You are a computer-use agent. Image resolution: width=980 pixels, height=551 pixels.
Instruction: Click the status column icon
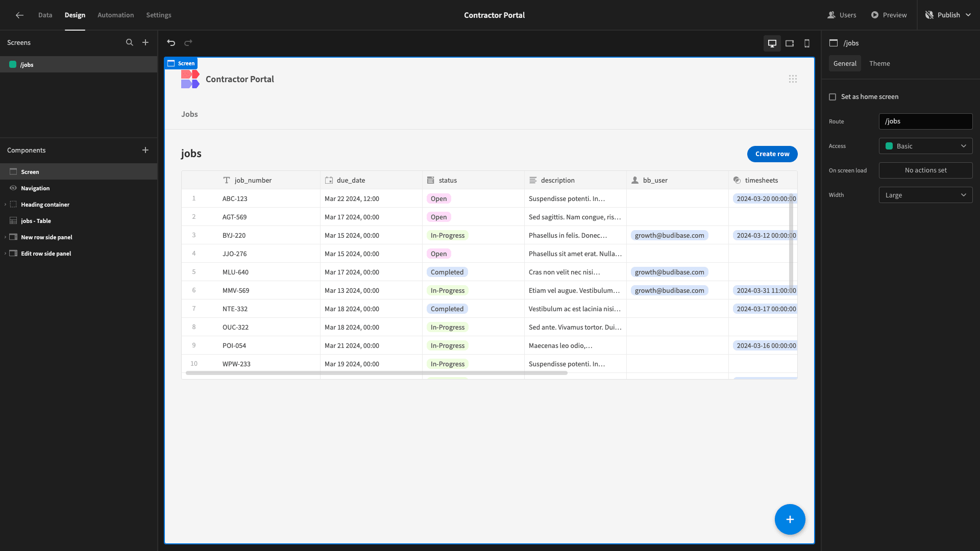[431, 180]
